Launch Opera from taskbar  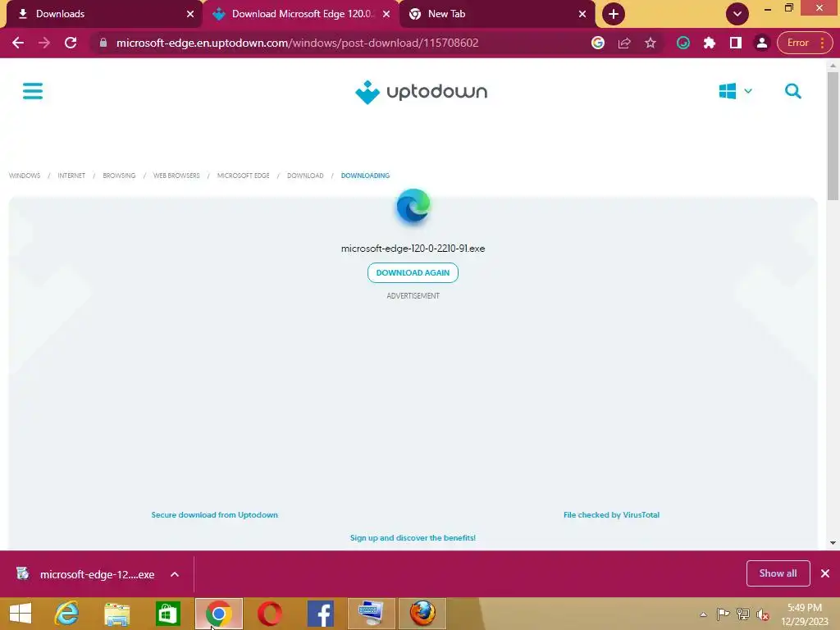pyautogui.click(x=269, y=614)
